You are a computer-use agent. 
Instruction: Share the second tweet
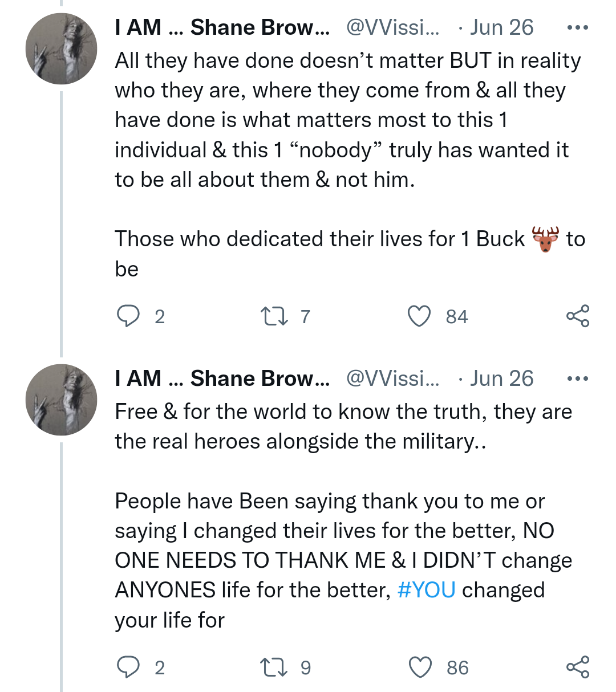(x=577, y=667)
